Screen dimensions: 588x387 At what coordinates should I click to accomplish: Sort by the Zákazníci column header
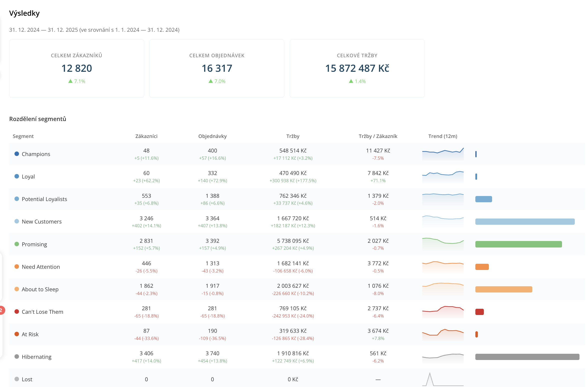click(x=146, y=136)
